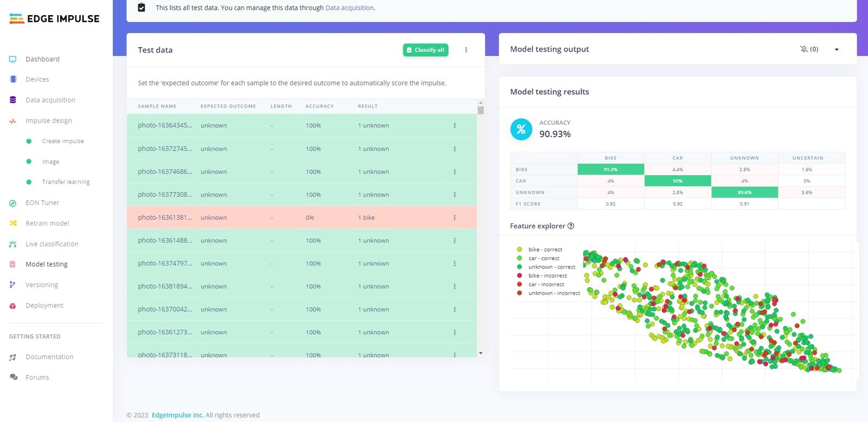Click the Retrain model shuffle icon
Image resolution: width=868 pixels, height=422 pixels.
tap(13, 223)
